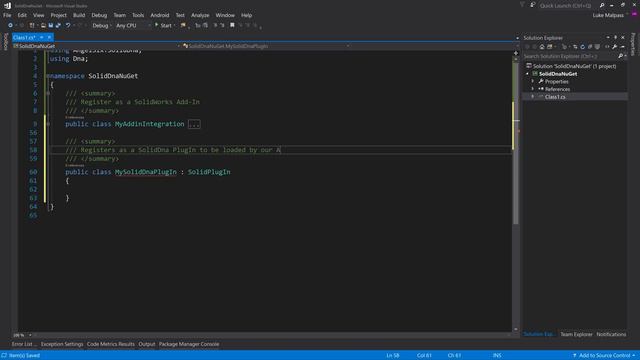Open the editor zoom percentage dropdown
The image size is (640, 360).
pyautogui.click(x=30, y=335)
